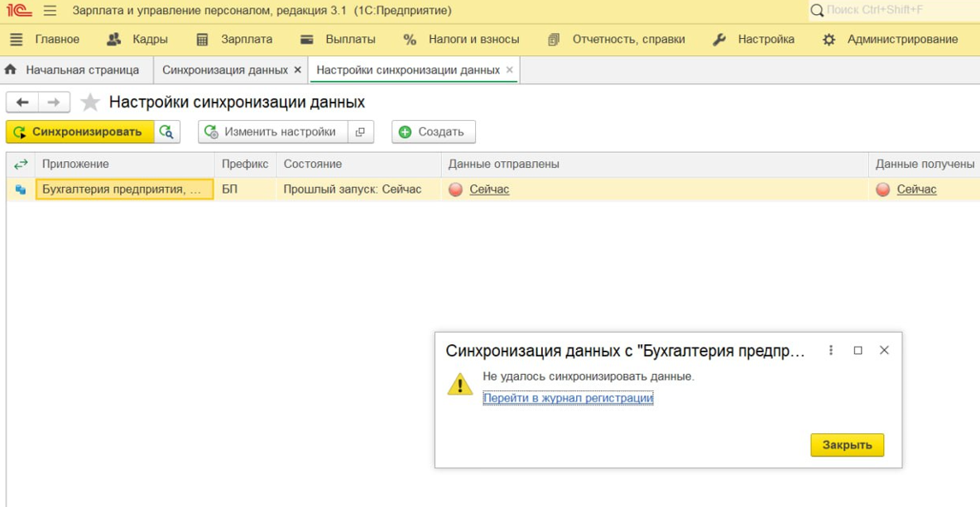Open the Администрирование section

(x=891, y=40)
